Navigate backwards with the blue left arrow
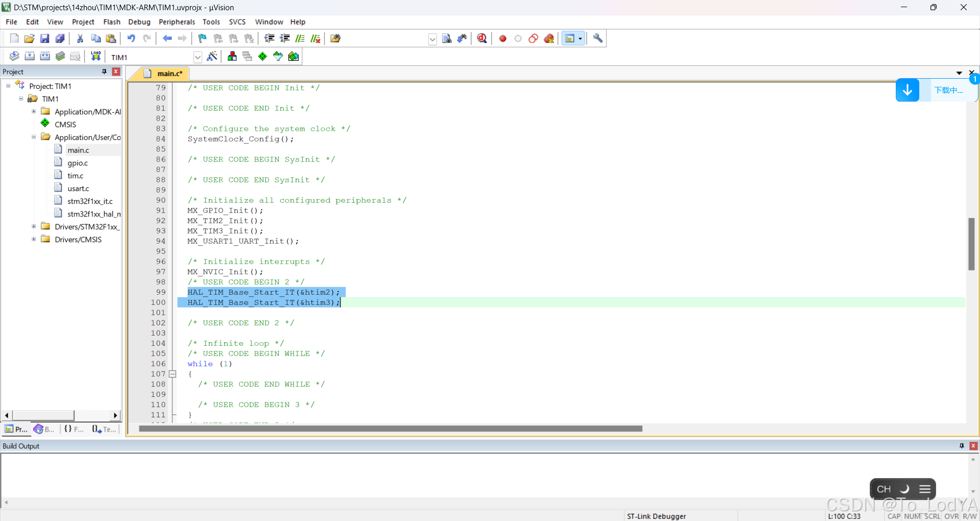980x521 pixels. [167, 38]
